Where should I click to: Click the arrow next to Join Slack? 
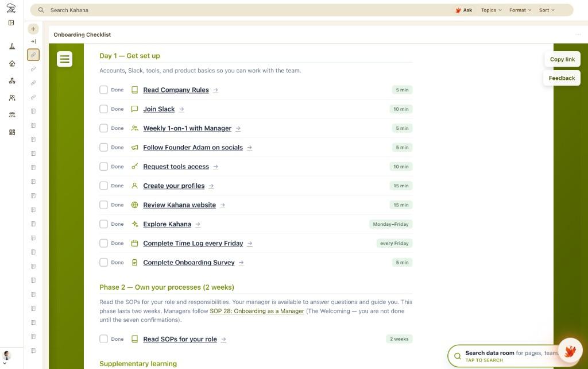click(x=181, y=109)
